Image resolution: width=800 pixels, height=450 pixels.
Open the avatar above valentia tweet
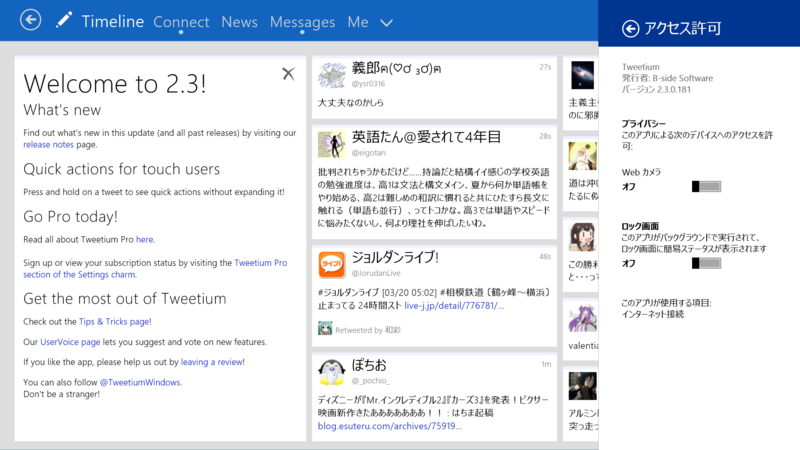coord(582,318)
